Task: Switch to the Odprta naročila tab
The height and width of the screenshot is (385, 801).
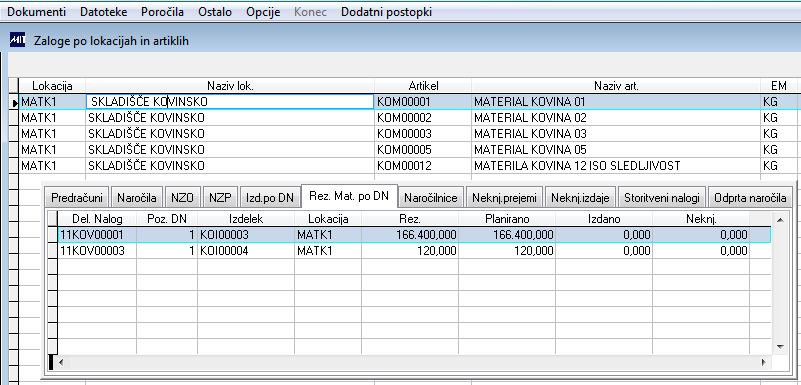Action: pyautogui.click(x=750, y=198)
